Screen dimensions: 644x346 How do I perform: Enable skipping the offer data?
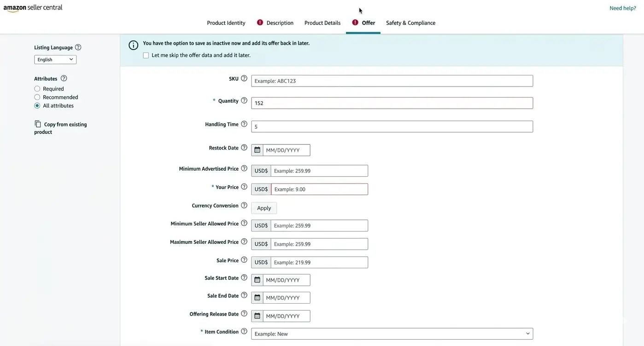click(x=146, y=55)
